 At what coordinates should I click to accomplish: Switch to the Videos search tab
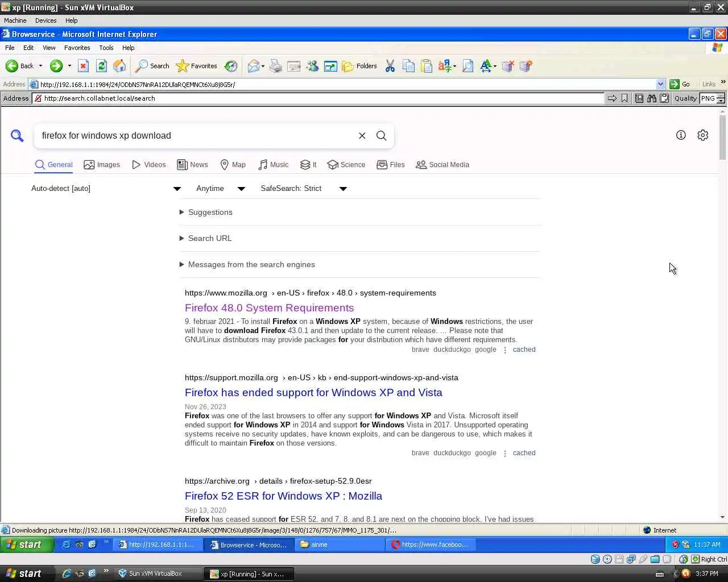(x=148, y=165)
